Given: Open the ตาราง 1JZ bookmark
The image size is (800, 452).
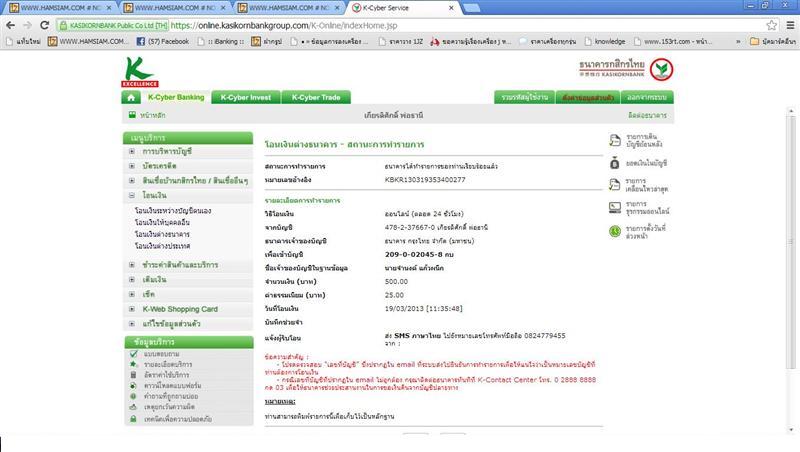Looking at the screenshot, I should pos(401,41).
